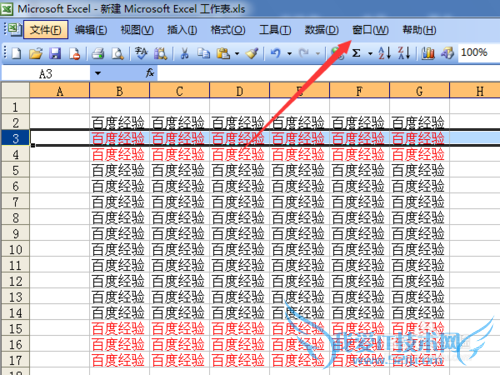This screenshot has height=375, width=500.
Task: Expand the AutoSum functions dropdown
Action: (x=370, y=53)
